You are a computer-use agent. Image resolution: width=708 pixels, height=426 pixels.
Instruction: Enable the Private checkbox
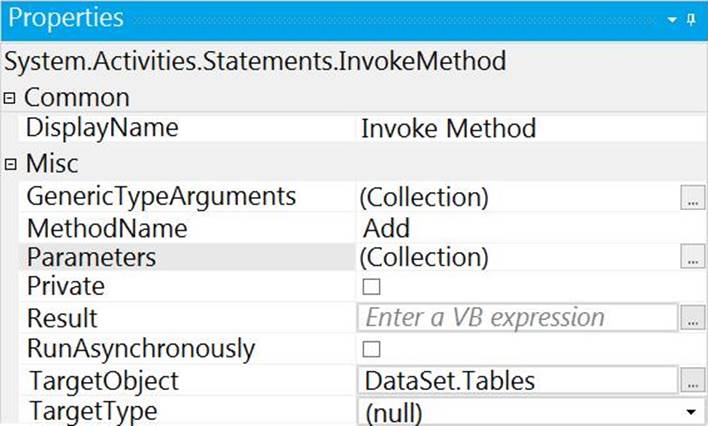tap(372, 287)
